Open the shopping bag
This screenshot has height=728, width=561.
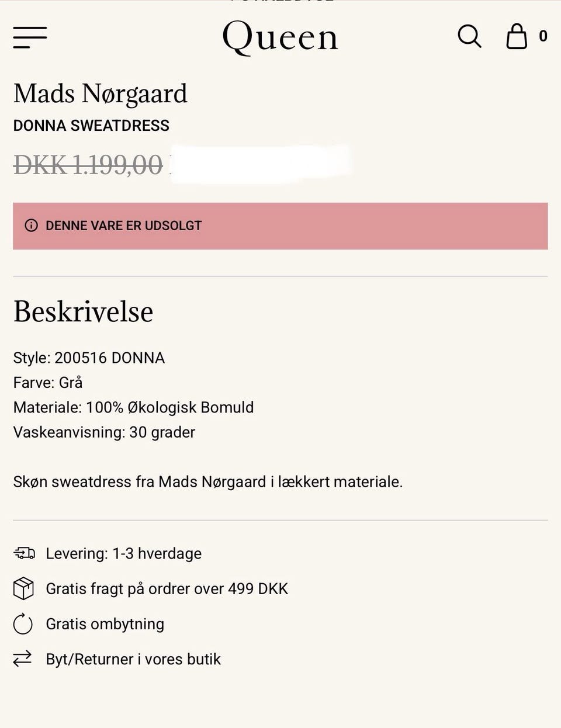[x=517, y=36]
